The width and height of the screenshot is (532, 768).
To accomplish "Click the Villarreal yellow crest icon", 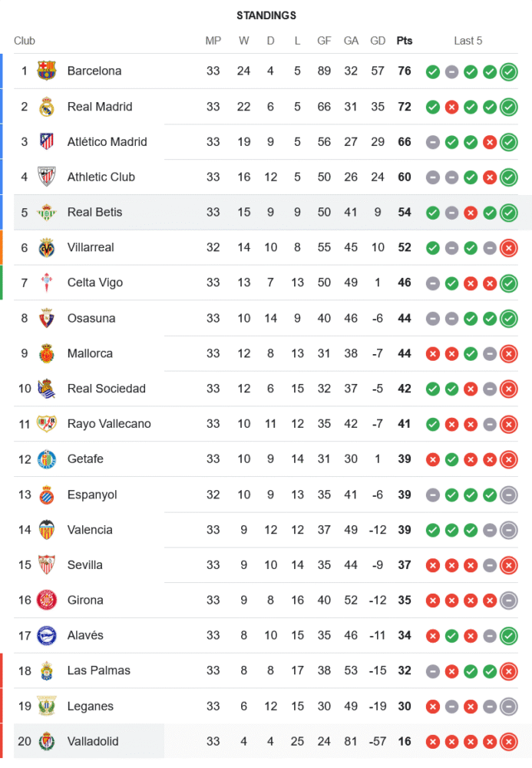I will pos(47,247).
